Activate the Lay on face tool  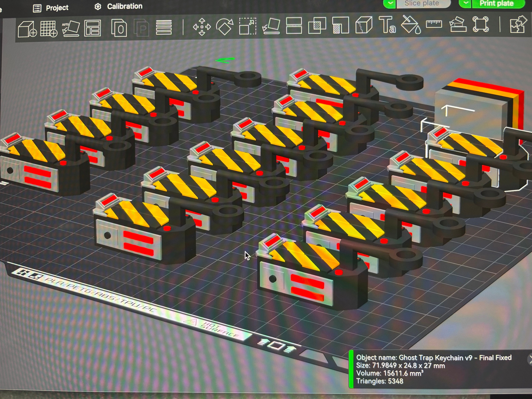click(271, 26)
